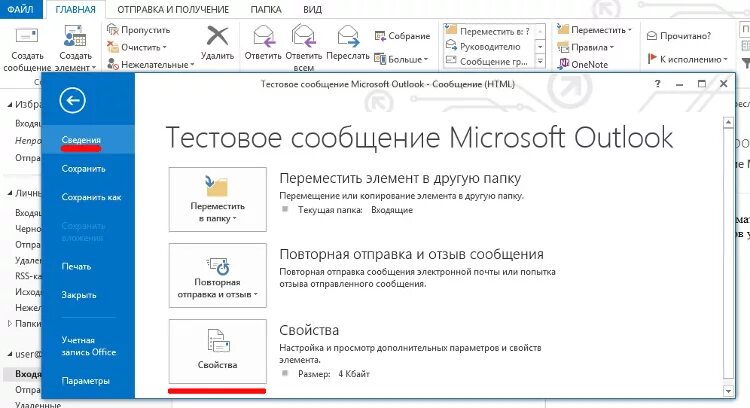Click the help question mark icon
Screen dimensions: 750x408
click(658, 84)
